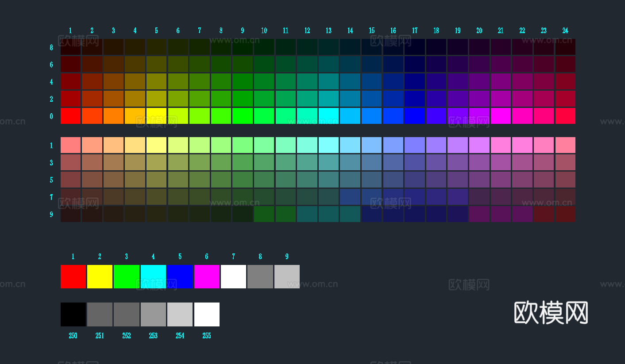The image size is (625, 364).
Task: Choose the pure green swatch at column 9, row 0
Action: pos(242,116)
